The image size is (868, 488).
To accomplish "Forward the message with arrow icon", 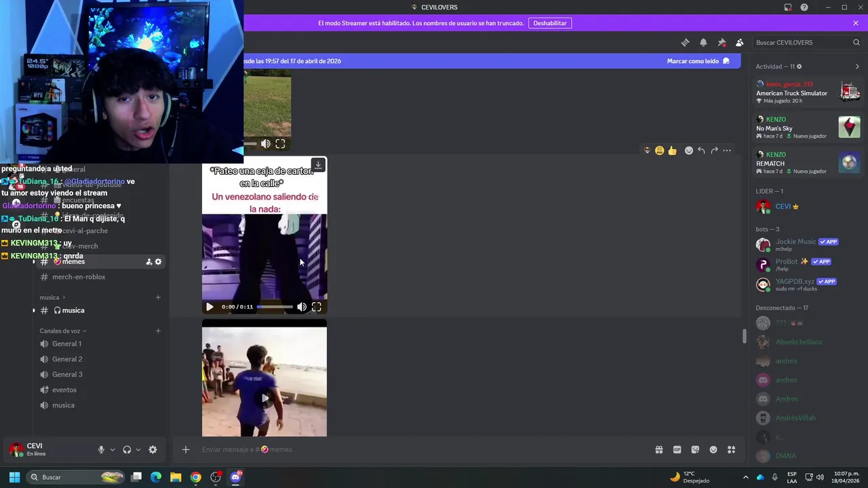I will (x=714, y=150).
